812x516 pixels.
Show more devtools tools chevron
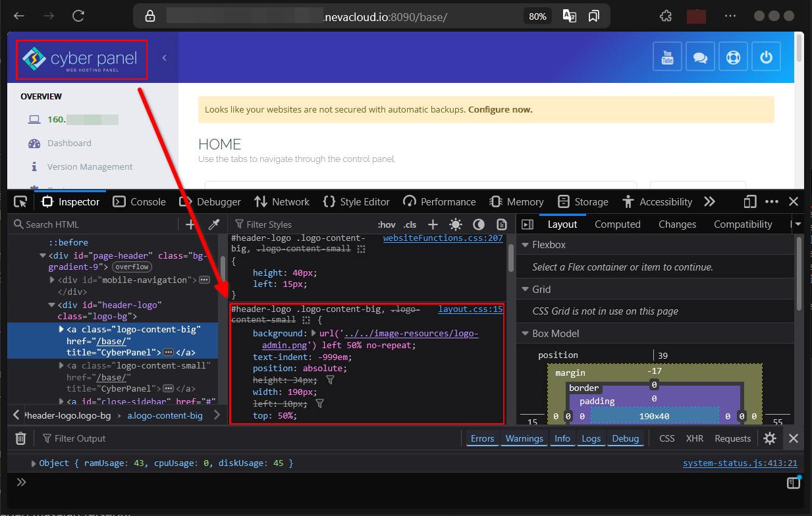point(709,201)
